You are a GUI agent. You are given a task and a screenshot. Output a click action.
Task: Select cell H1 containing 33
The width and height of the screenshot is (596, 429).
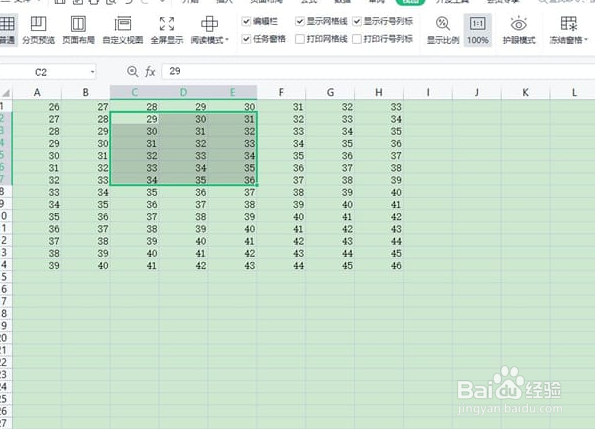click(x=379, y=107)
